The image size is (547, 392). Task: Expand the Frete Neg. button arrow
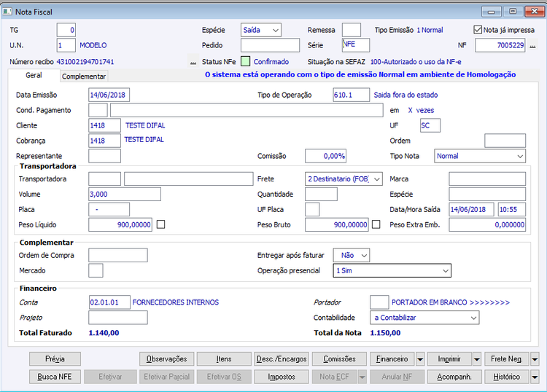tap(535, 359)
